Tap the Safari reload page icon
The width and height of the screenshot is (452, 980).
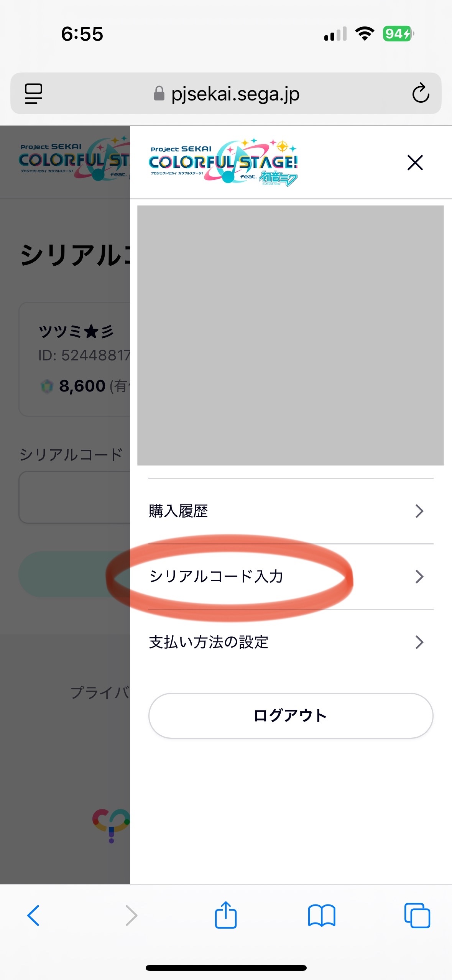click(x=420, y=93)
